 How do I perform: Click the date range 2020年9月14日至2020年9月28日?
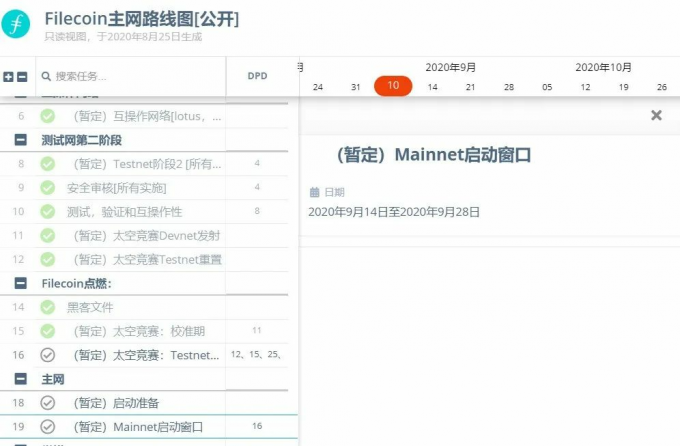click(x=394, y=212)
